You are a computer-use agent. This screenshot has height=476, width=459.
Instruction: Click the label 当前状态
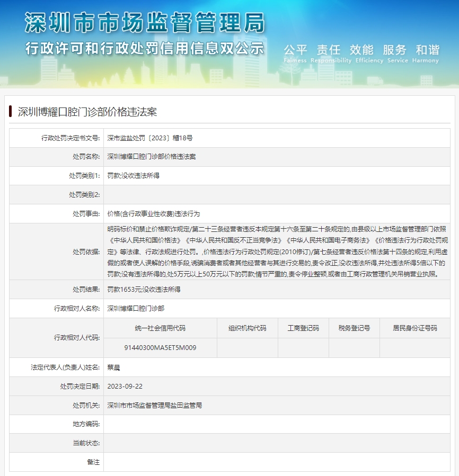click(x=86, y=443)
